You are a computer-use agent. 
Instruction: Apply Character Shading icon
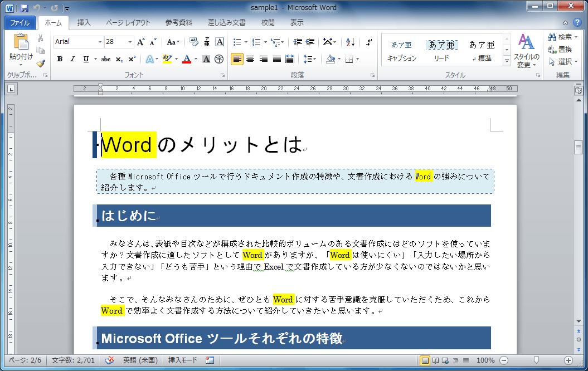[x=206, y=59]
